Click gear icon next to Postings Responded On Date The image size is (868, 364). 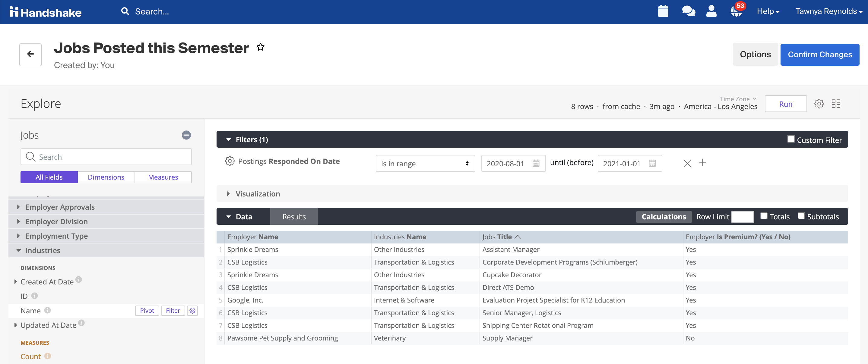pyautogui.click(x=230, y=161)
